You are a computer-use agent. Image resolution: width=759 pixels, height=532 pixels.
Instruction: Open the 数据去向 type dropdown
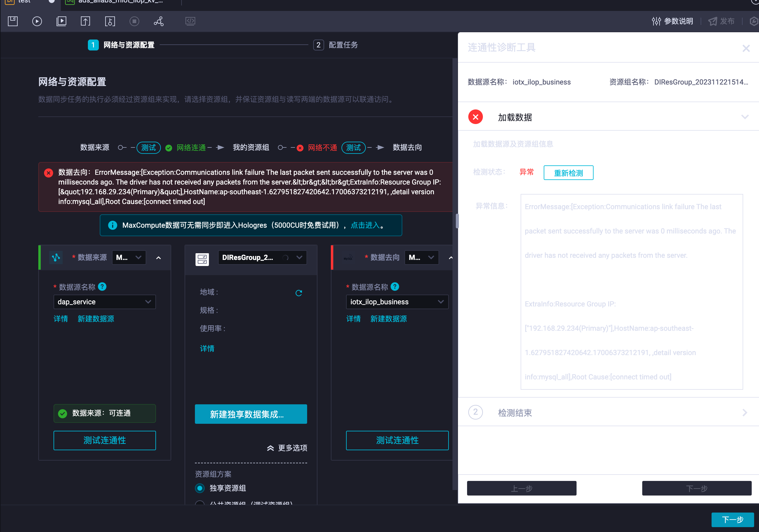(x=421, y=257)
